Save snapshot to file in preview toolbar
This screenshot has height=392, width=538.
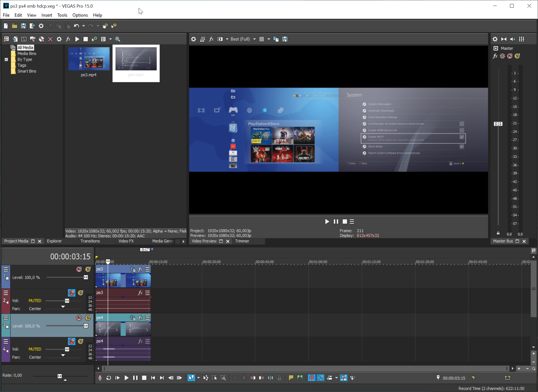[285, 39]
